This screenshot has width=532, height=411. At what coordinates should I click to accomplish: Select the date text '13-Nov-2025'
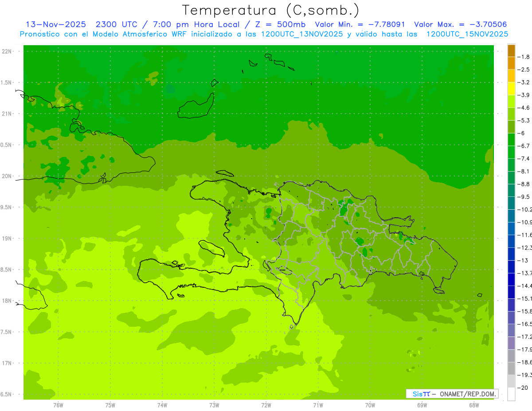coord(55,24)
